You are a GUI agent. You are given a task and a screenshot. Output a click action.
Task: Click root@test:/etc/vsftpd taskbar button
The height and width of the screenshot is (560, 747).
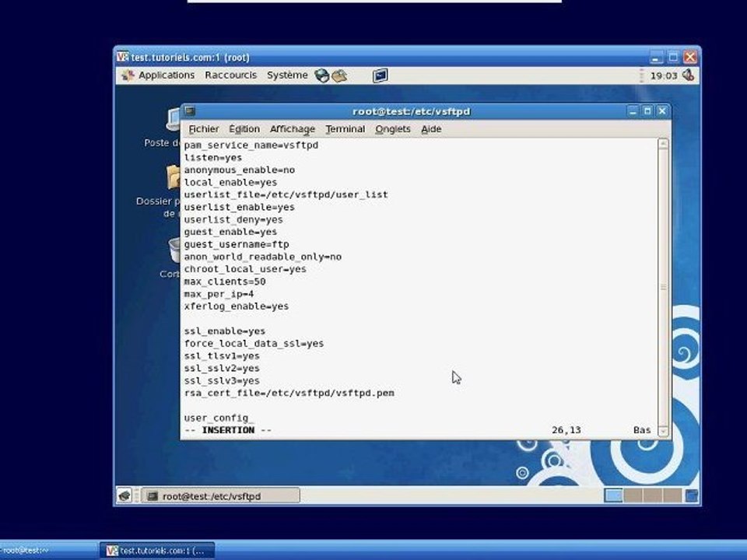pyautogui.click(x=222, y=495)
